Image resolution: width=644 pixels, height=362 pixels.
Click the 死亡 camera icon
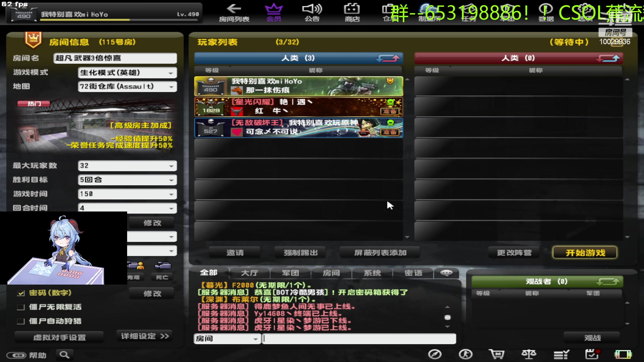point(163,266)
